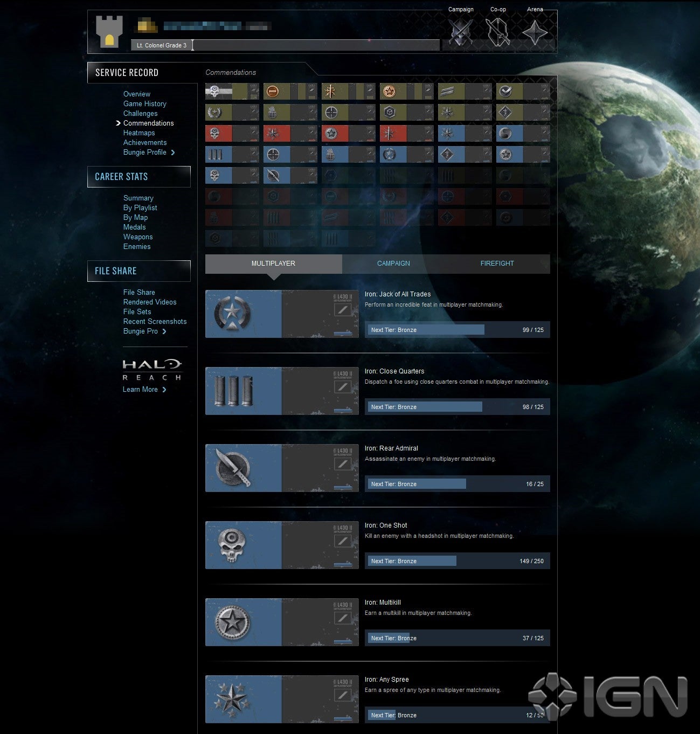Select the large Multikill star medal emblem
700x734 pixels.
click(232, 622)
